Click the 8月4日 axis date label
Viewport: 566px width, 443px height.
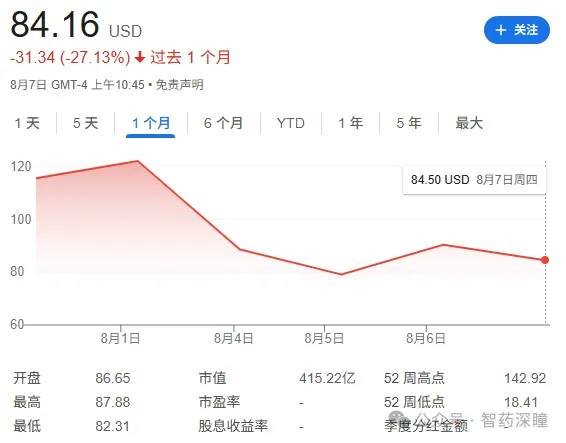(234, 338)
